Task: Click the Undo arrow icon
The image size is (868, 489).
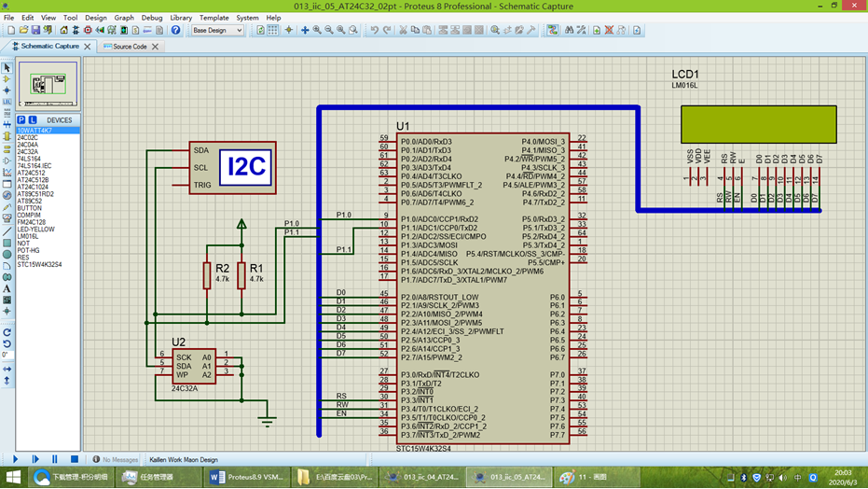Action: [375, 31]
